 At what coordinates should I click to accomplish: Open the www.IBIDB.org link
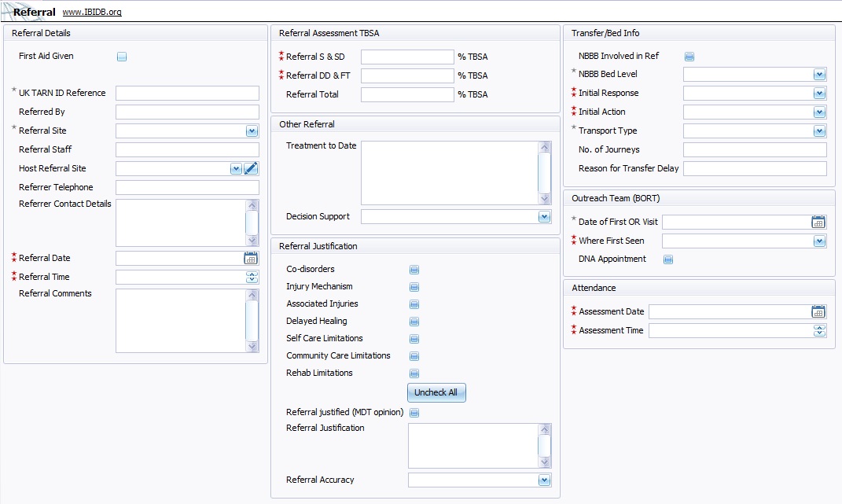92,13
